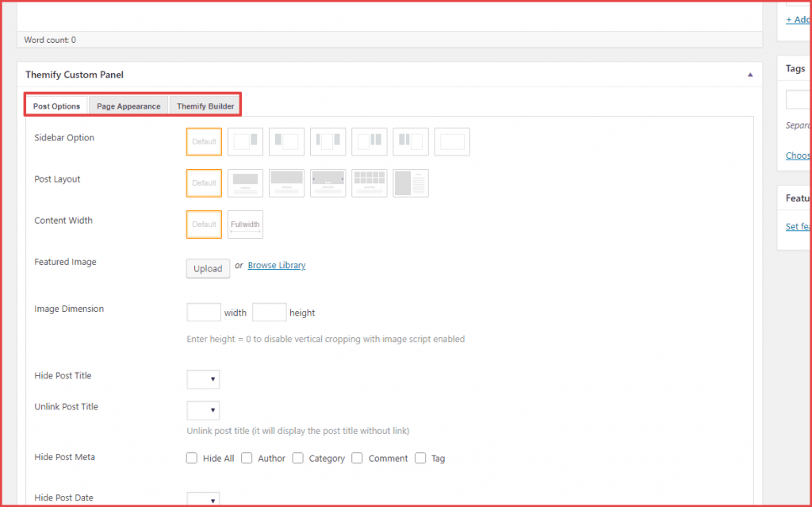Choose the single left sidebar layout

pyautogui.click(x=286, y=141)
